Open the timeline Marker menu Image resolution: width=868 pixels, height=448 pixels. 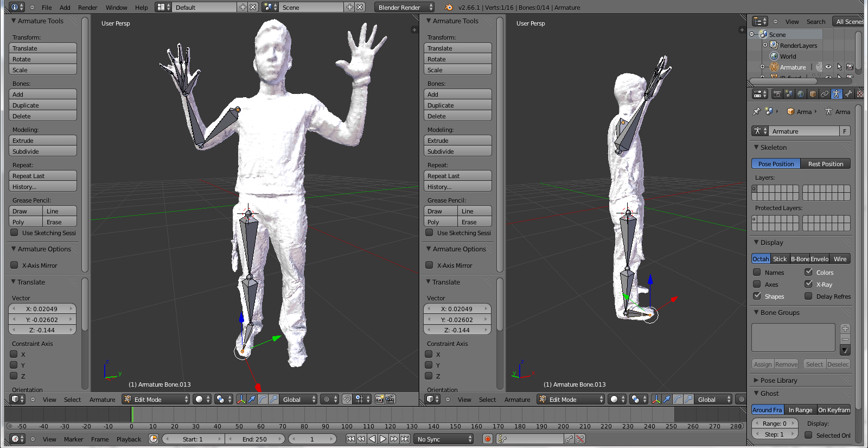pyautogui.click(x=73, y=439)
